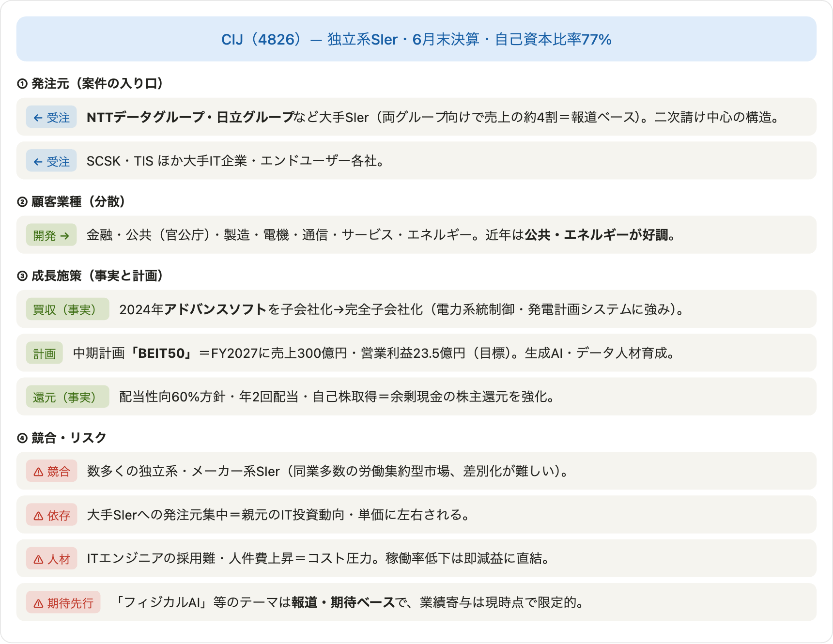Image resolution: width=833 pixels, height=644 pixels.
Task: Select the 公共・エネルギーが好調 bold text
Action: [x=596, y=235]
